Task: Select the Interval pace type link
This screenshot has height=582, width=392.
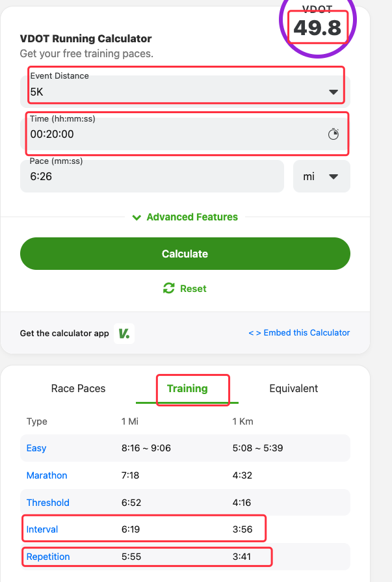Action: [42, 529]
